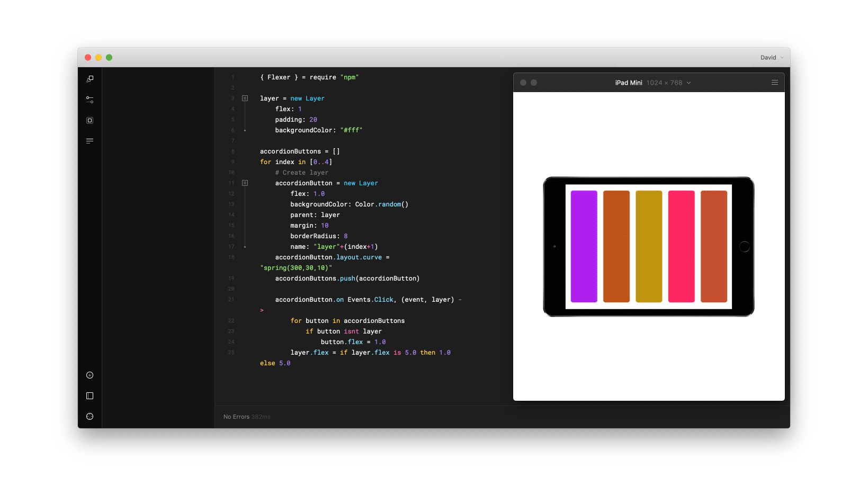Click the burnt-orange second accordion bar
This screenshot has height=495, width=868.
tap(616, 247)
